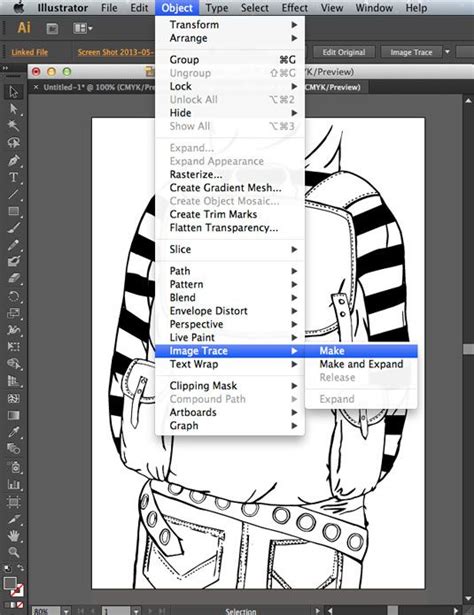Select the Rectangle tool
The width and height of the screenshot is (474, 615).
pos(13,211)
